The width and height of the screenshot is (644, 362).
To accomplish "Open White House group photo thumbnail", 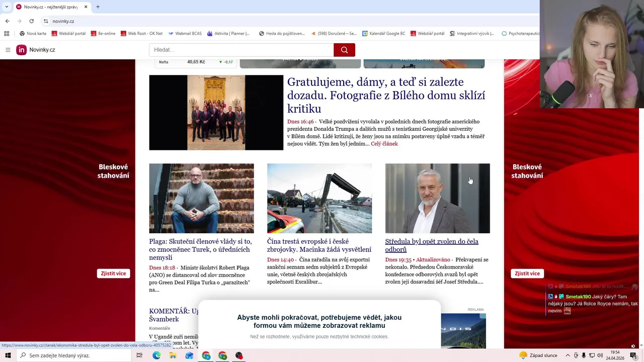I will (x=216, y=113).
